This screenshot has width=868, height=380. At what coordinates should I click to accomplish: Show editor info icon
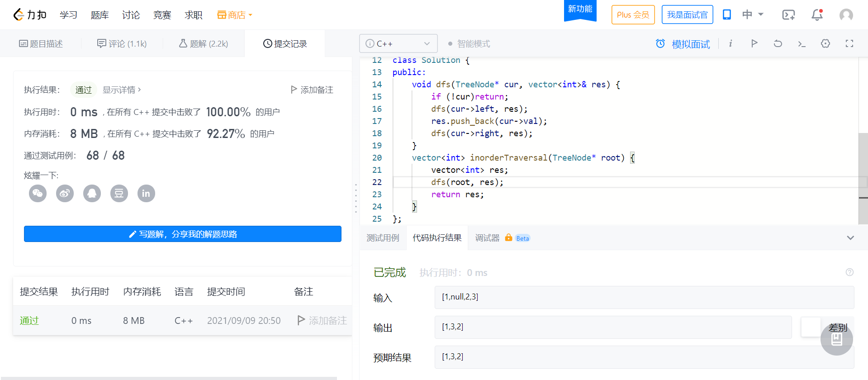coord(730,43)
